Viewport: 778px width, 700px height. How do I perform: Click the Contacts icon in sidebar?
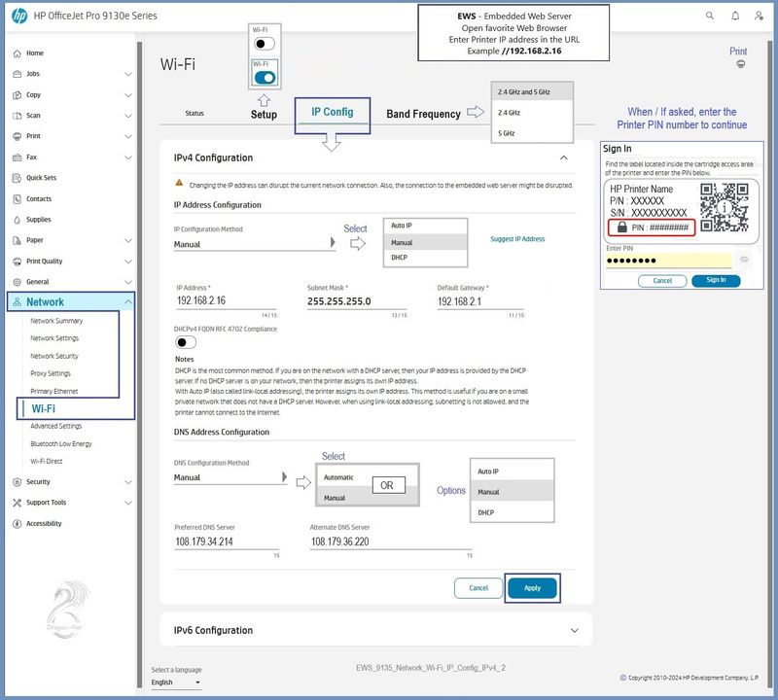tap(17, 199)
